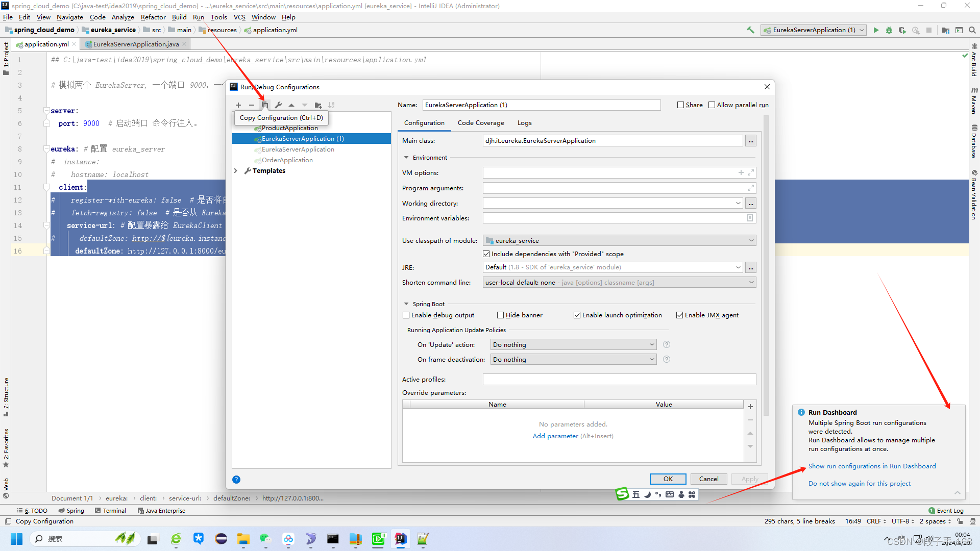Run with coverage icon in toolbar
The width and height of the screenshot is (980, 551).
902,30
